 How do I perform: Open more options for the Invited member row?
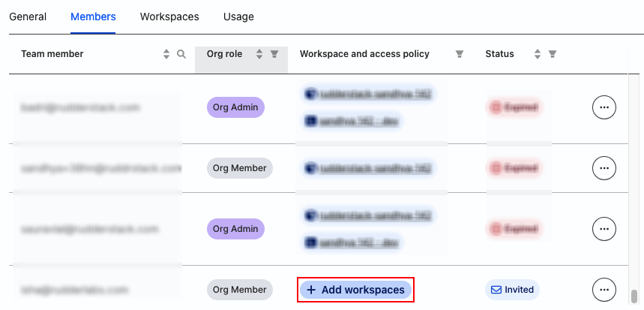(x=604, y=290)
